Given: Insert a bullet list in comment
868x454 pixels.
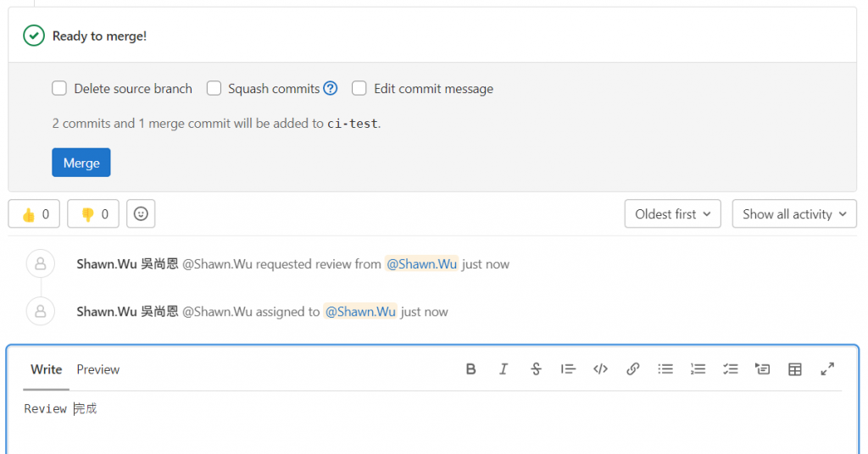Looking at the screenshot, I should pos(665,369).
